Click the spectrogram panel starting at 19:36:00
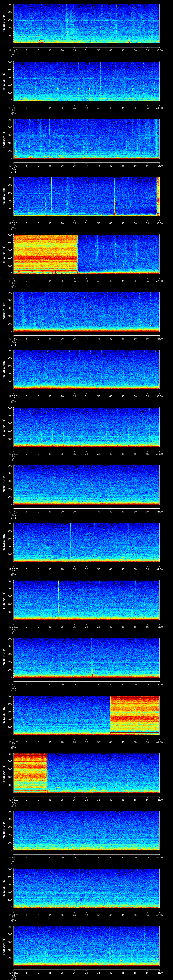Image resolution: width=173 pixels, height=980 pixels. coord(86,427)
